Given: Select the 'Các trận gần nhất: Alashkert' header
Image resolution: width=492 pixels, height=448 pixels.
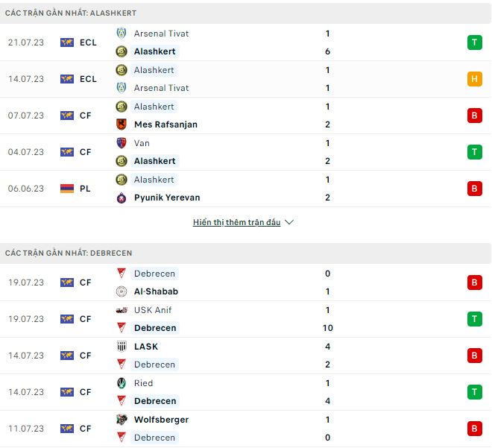Looking at the screenshot, I should point(71,13).
